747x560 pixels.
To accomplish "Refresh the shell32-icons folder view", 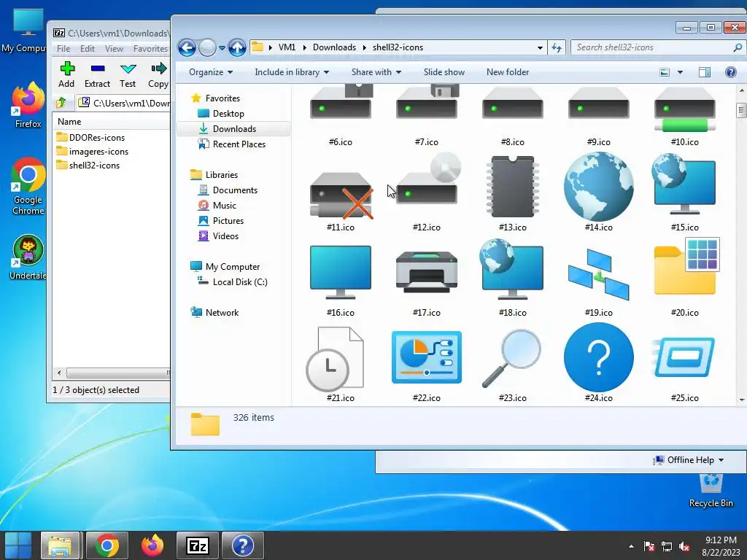I will coord(557,47).
